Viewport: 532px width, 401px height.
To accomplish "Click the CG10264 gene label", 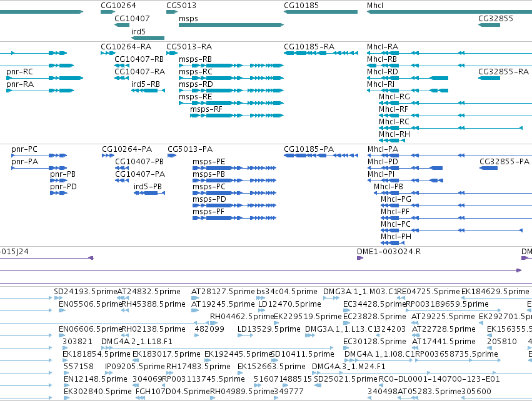I will (118, 6).
